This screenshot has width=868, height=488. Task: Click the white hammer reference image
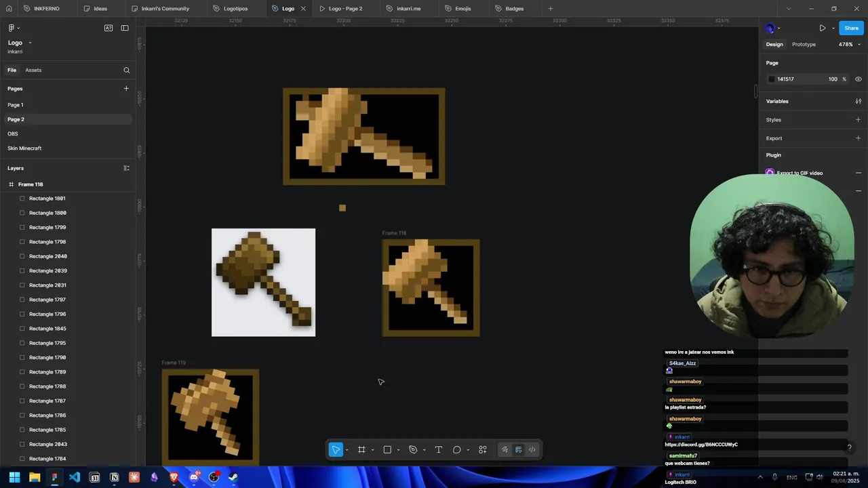(263, 282)
